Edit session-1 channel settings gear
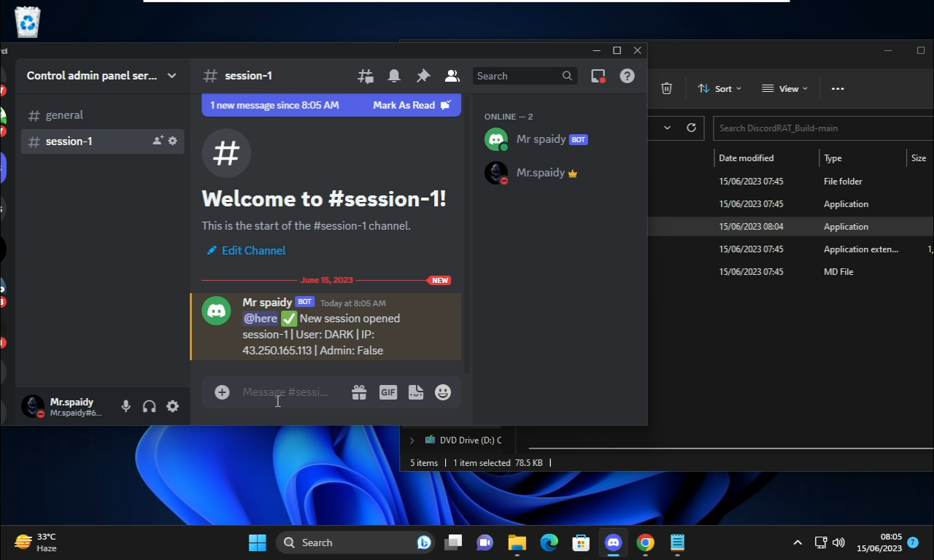934x560 pixels. pyautogui.click(x=173, y=141)
